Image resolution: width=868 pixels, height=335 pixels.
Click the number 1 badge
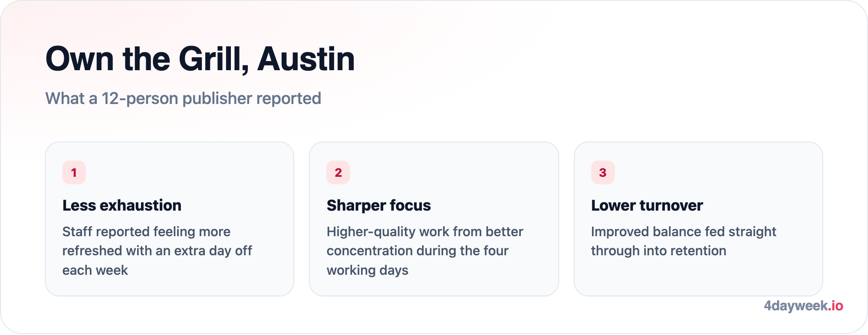point(74,172)
